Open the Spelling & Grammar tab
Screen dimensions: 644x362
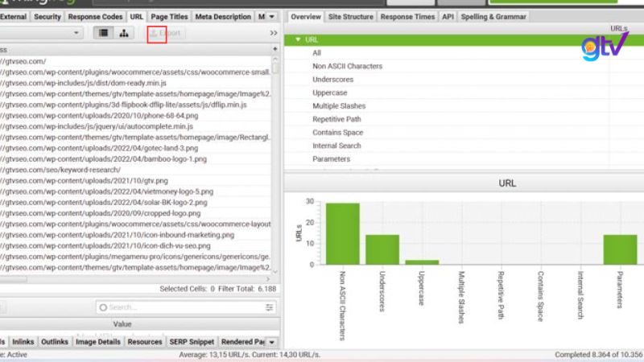click(x=493, y=16)
